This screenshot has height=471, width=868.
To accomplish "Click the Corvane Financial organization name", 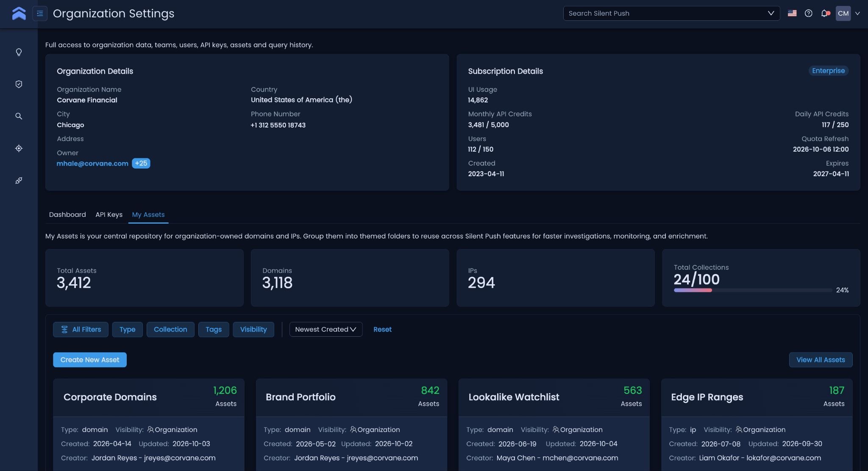I will point(87,100).
